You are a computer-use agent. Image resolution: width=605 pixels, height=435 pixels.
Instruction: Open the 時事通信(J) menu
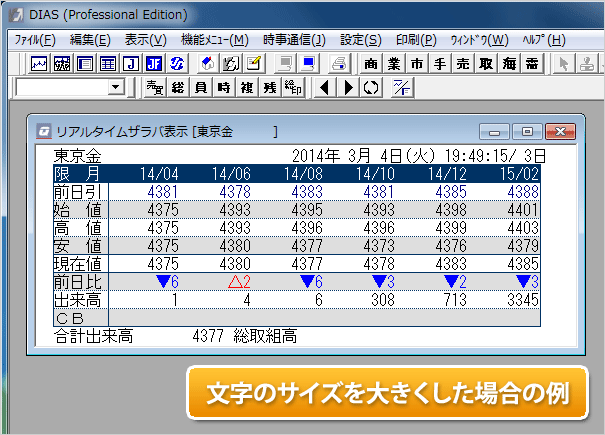294,40
